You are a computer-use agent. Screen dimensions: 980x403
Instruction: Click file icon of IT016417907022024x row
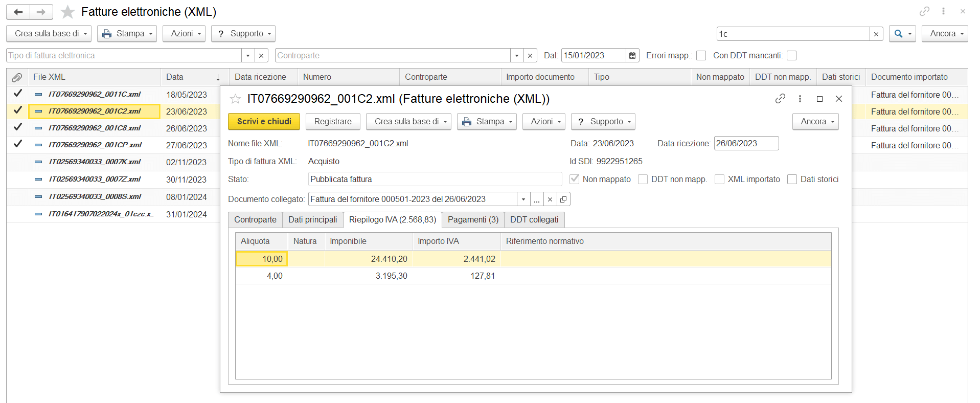click(38, 214)
